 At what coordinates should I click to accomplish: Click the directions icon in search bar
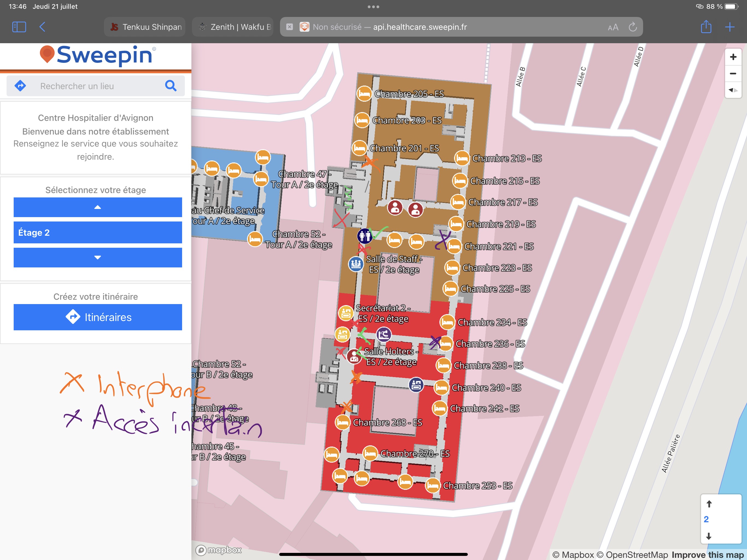click(20, 86)
